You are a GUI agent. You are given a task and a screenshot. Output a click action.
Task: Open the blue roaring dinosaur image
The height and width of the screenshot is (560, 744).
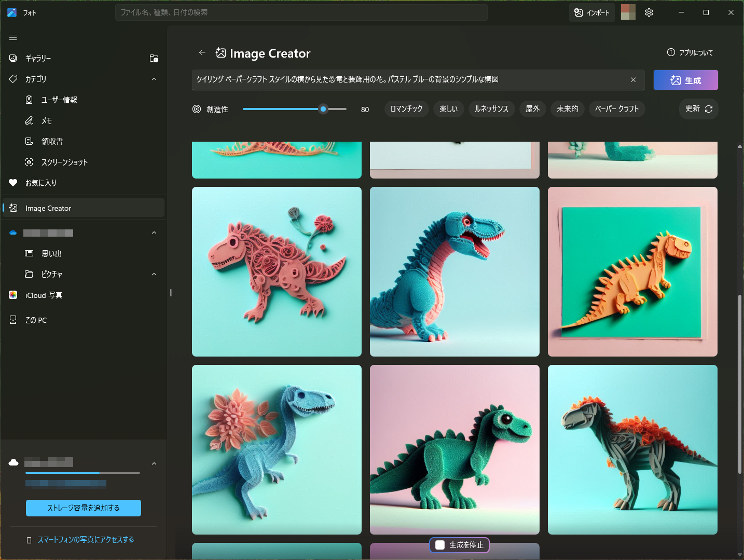(454, 271)
